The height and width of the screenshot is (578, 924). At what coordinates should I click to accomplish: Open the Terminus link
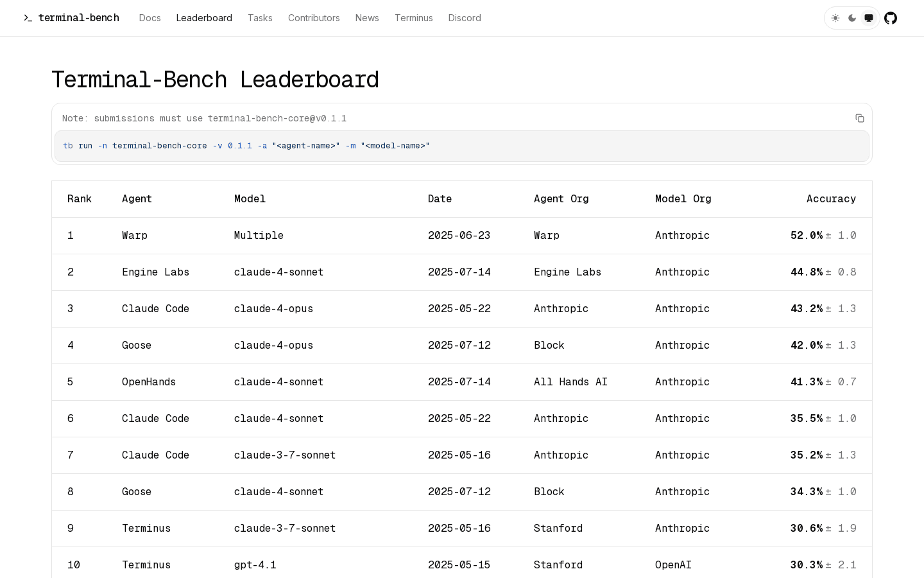click(x=413, y=18)
